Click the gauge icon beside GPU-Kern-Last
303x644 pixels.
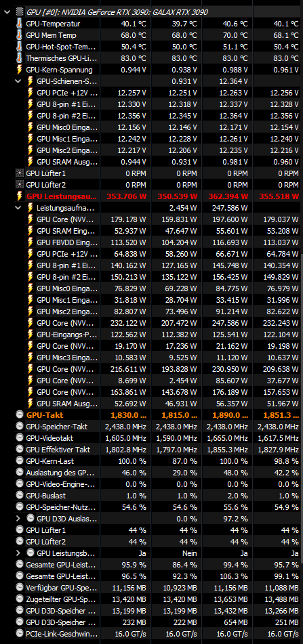19,460
